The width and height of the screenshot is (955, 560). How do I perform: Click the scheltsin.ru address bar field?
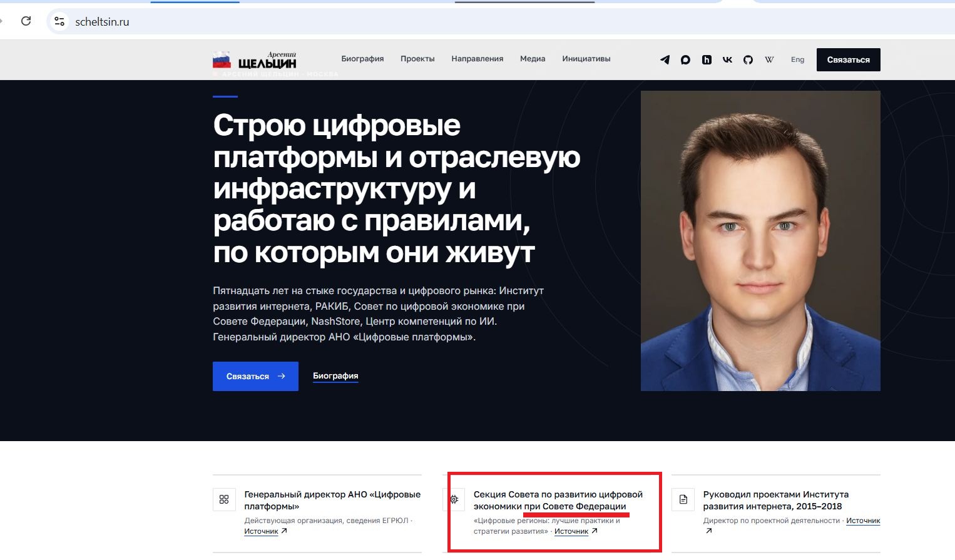501,21
